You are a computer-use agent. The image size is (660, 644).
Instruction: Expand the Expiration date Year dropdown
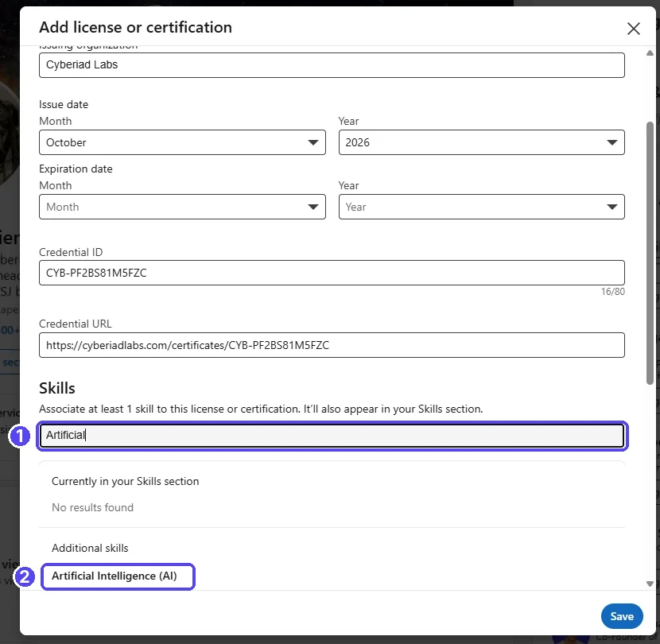click(x=482, y=207)
